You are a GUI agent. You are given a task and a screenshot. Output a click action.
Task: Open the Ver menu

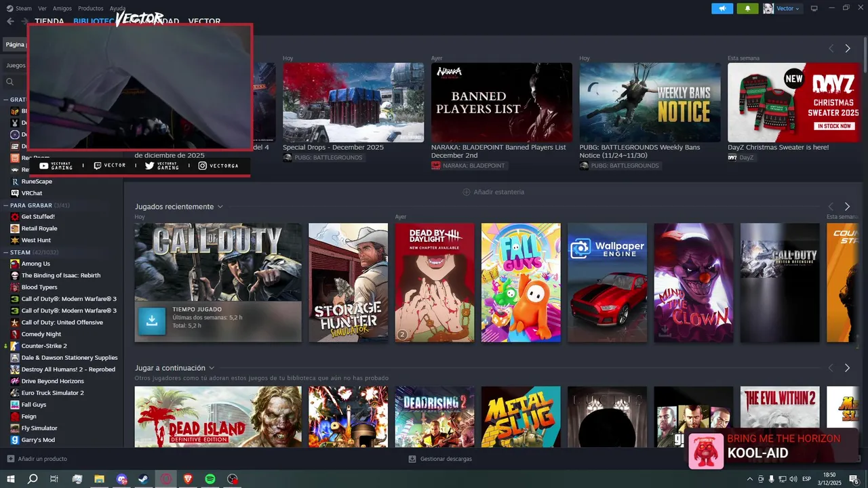click(42, 8)
